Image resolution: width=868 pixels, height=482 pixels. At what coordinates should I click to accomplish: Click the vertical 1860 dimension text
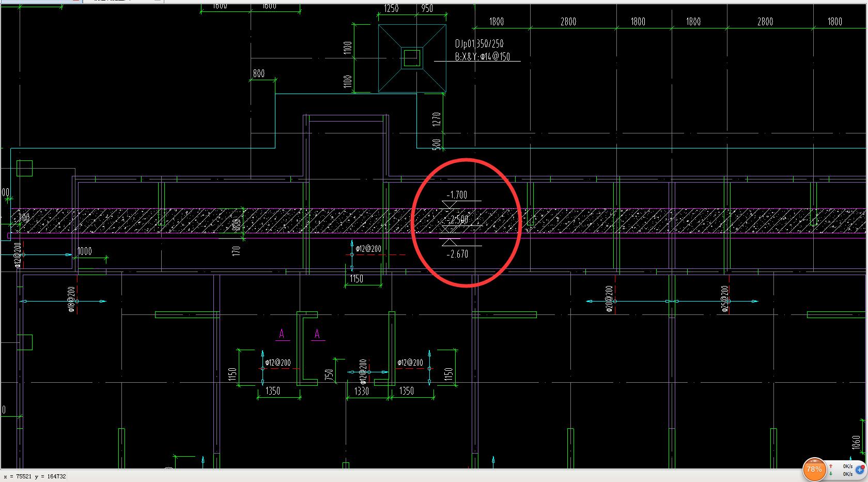[856, 443]
